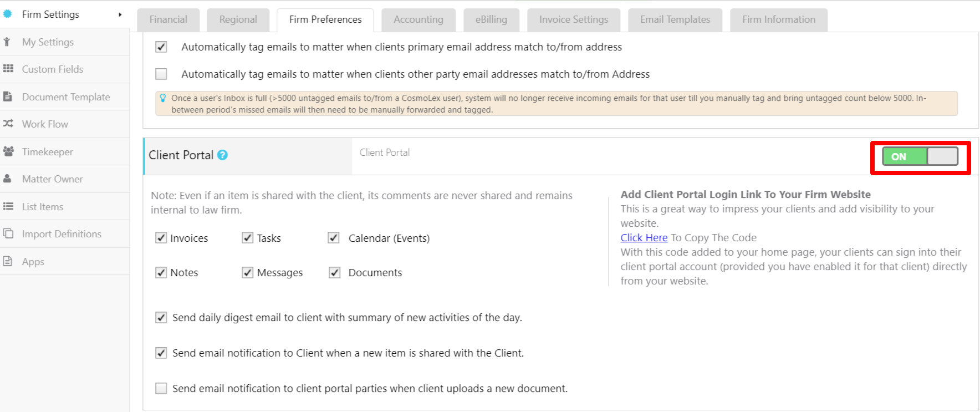Open the Invoice Settings tab
The height and width of the screenshot is (412, 980).
573,20
